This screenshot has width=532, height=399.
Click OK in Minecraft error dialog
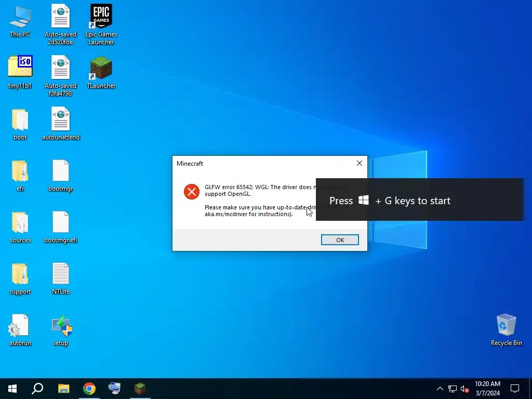(340, 240)
